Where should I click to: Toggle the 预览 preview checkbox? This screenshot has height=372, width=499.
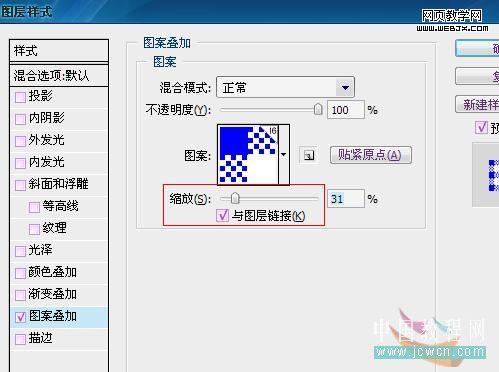coord(481,128)
